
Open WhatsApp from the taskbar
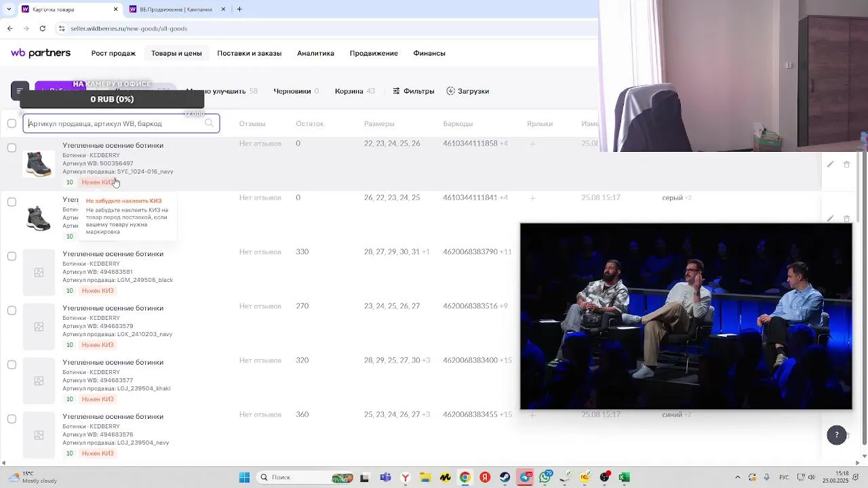[x=545, y=477]
